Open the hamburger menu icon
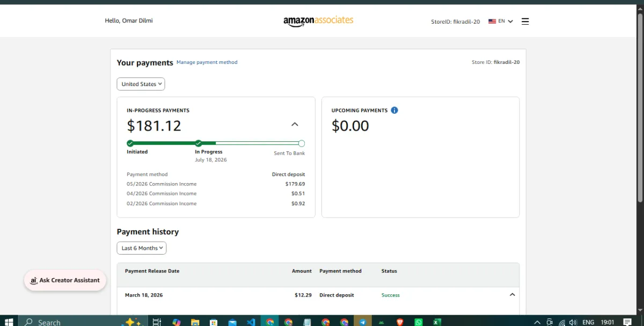The width and height of the screenshot is (644, 326). pyautogui.click(x=525, y=21)
